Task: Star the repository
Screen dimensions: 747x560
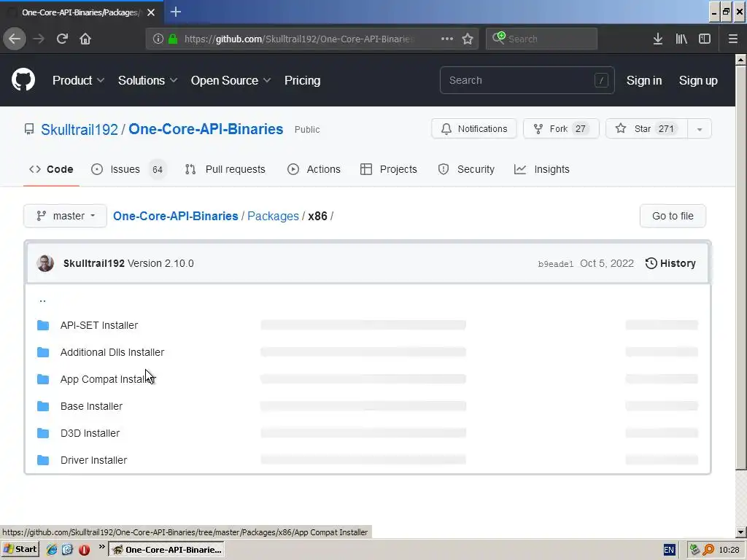Action: tap(646, 129)
